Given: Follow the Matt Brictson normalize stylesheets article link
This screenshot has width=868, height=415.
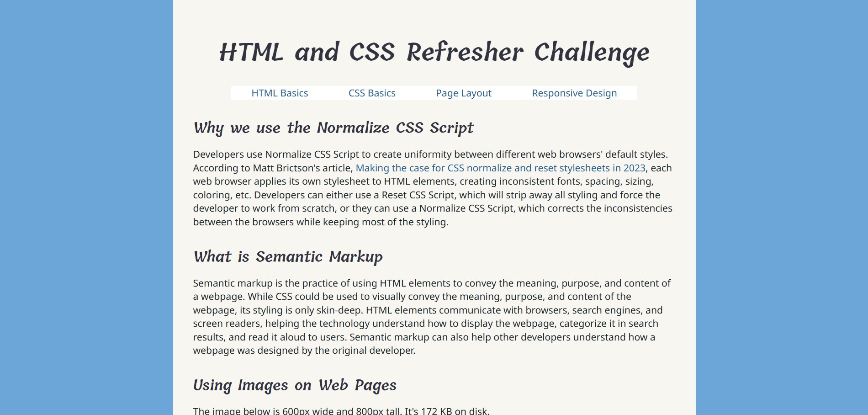Looking at the screenshot, I should coord(500,168).
